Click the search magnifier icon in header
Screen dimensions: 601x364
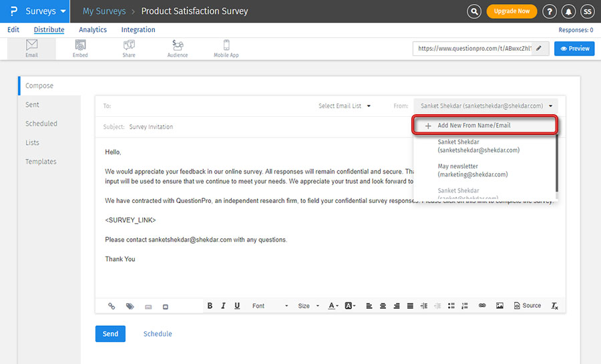[x=474, y=11]
